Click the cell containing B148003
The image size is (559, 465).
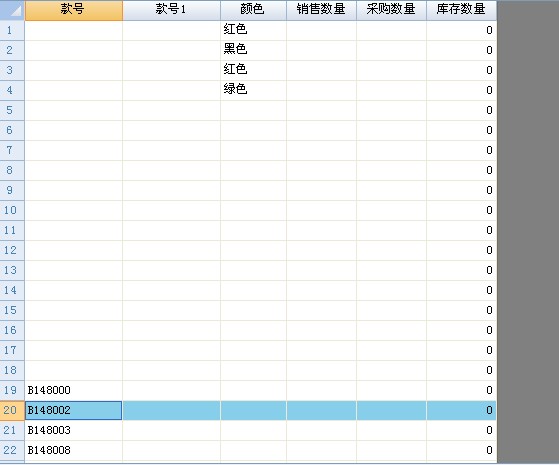click(x=73, y=430)
